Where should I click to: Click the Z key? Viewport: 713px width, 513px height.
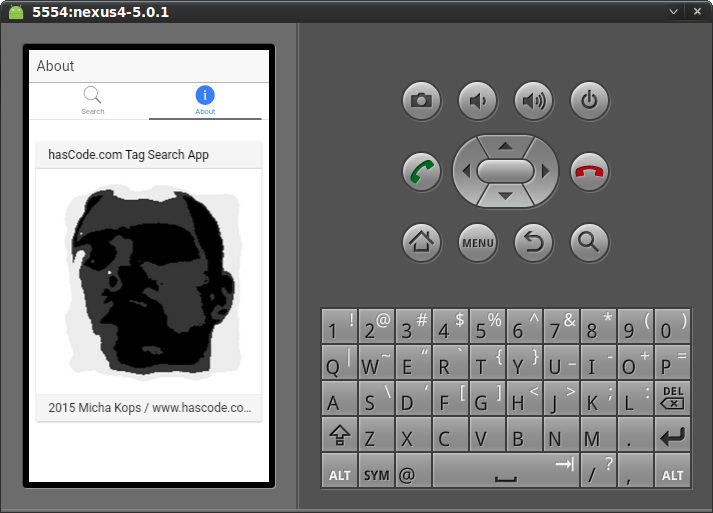[377, 434]
